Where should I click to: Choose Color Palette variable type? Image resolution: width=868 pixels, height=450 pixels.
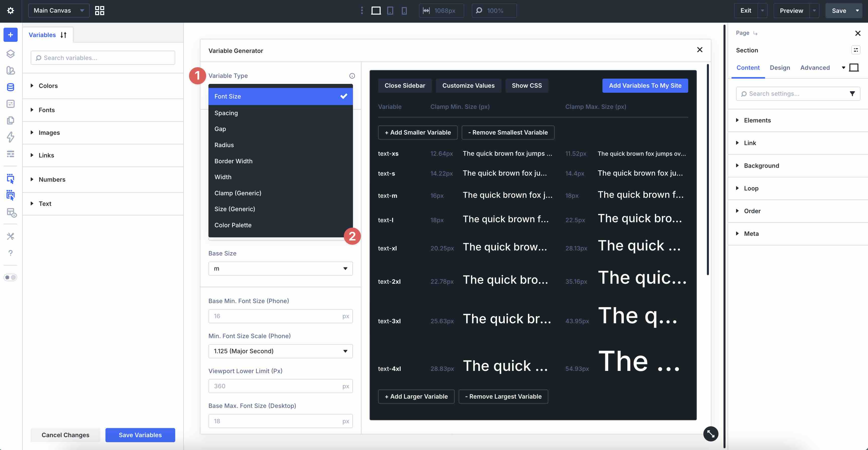(280, 225)
